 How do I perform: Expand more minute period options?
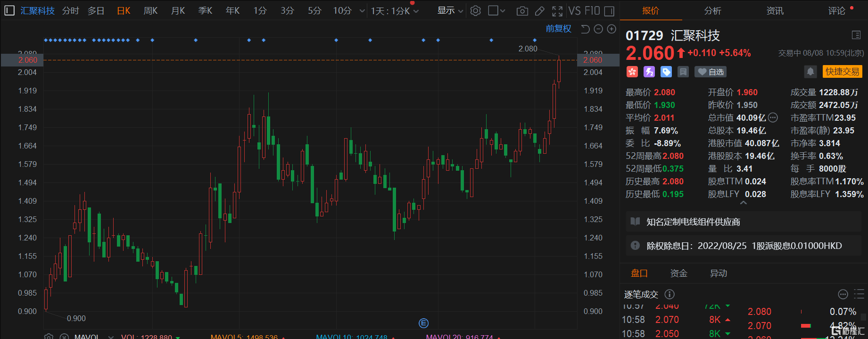(x=362, y=11)
